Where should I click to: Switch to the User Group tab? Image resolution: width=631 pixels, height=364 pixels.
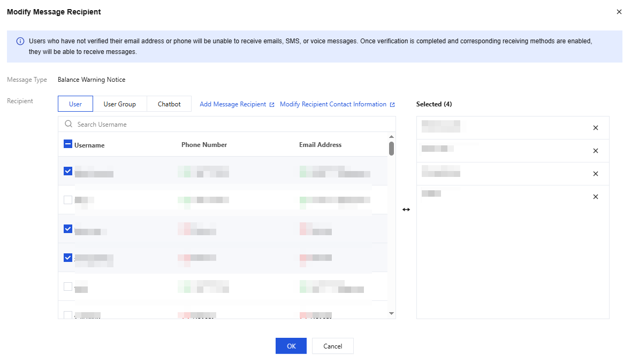[119, 104]
